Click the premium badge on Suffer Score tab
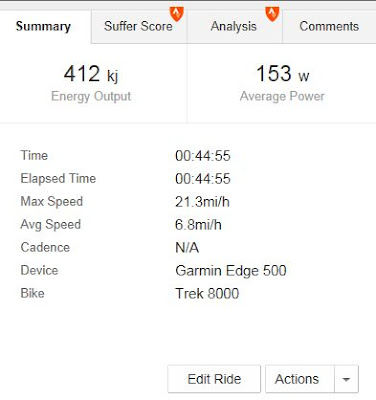 point(177,13)
